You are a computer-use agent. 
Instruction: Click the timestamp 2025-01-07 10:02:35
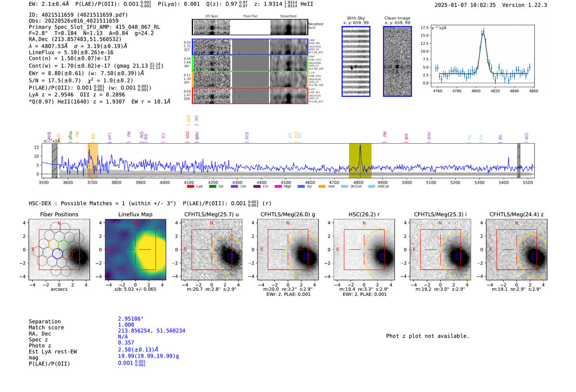coord(465,5)
